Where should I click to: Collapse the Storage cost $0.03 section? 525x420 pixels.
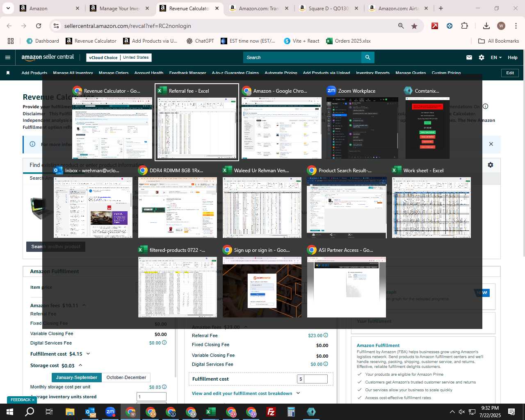pyautogui.click(x=80, y=365)
